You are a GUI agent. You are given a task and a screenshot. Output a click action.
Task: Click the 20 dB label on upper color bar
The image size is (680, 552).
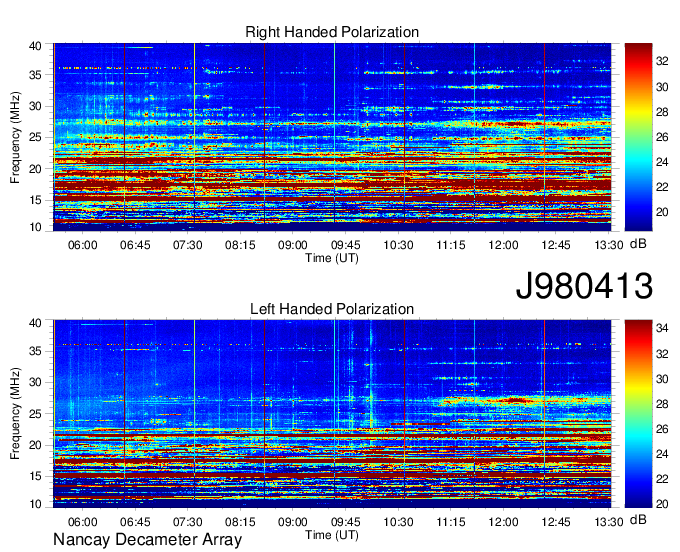point(662,212)
